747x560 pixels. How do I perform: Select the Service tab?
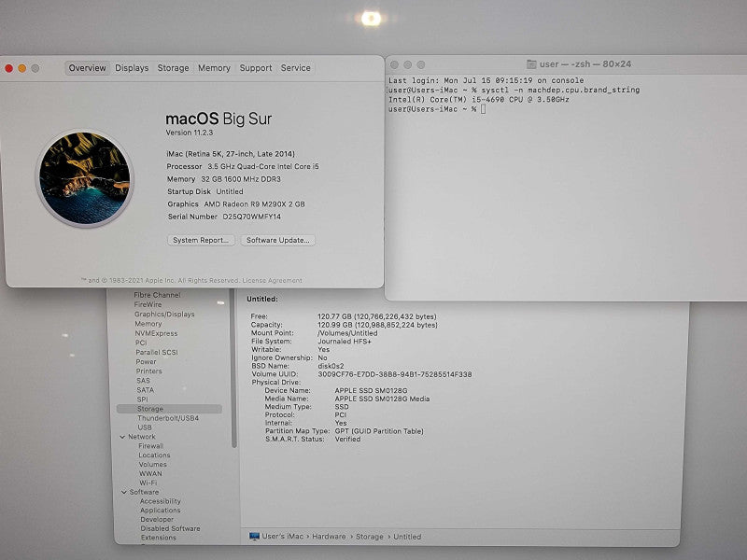pyautogui.click(x=295, y=68)
